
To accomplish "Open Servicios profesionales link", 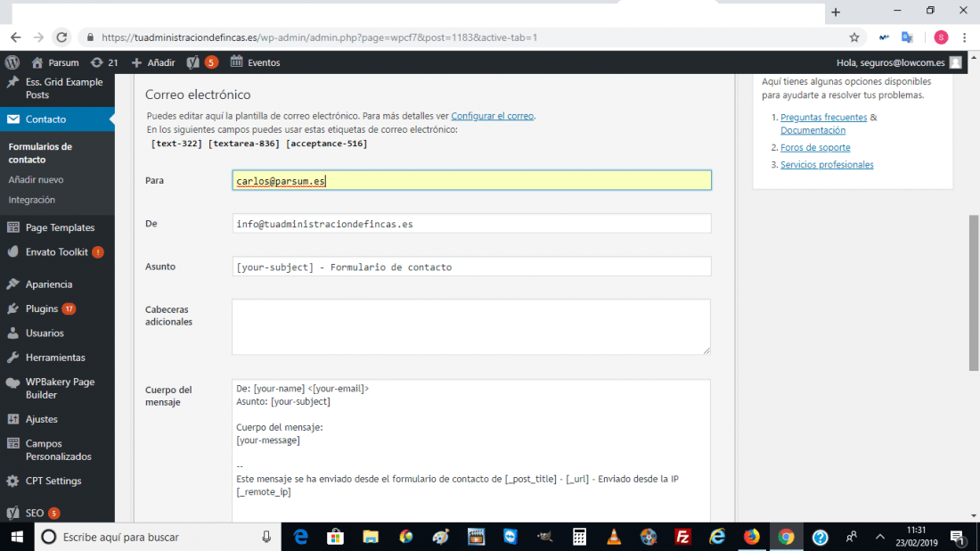I will click(827, 164).
